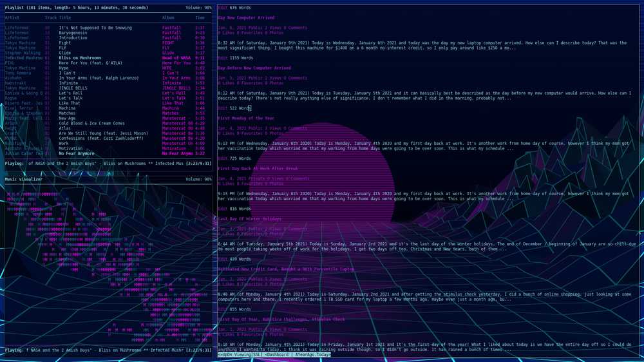Click the Edit link beside 676 Words

point(222,7)
